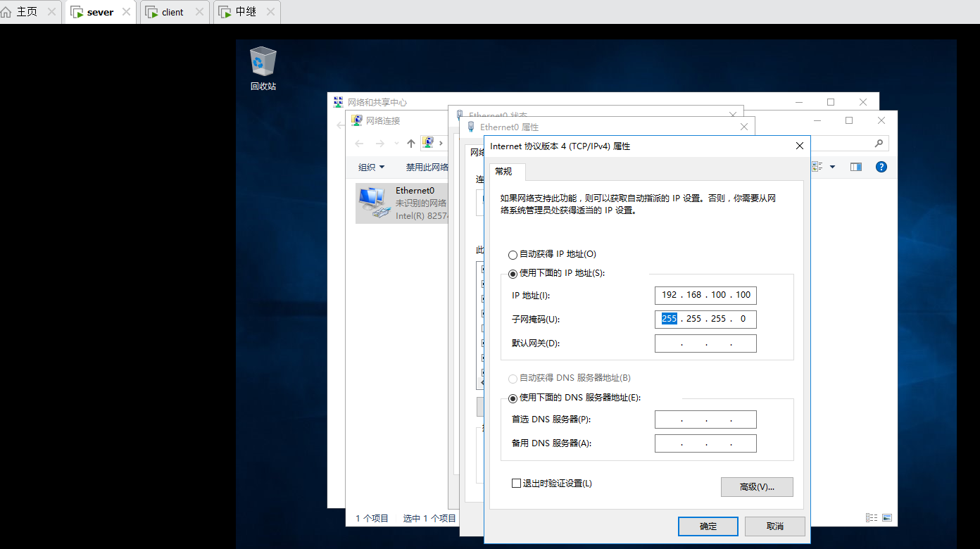
Task: Click the 备用 DNS 服务器 field
Action: 705,443
